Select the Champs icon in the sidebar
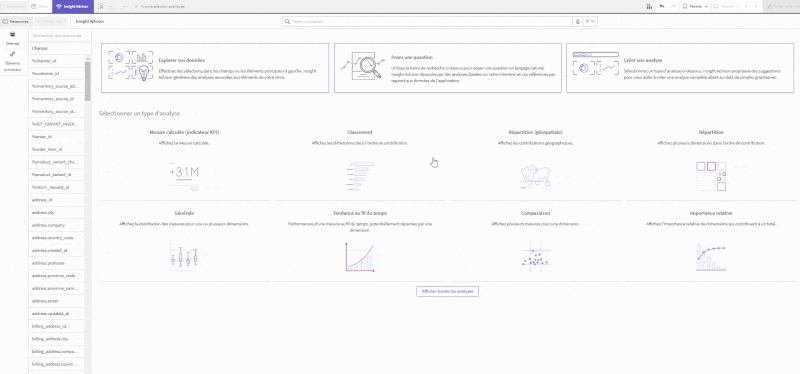Image resolution: width=800 pixels, height=374 pixels. (x=12, y=38)
